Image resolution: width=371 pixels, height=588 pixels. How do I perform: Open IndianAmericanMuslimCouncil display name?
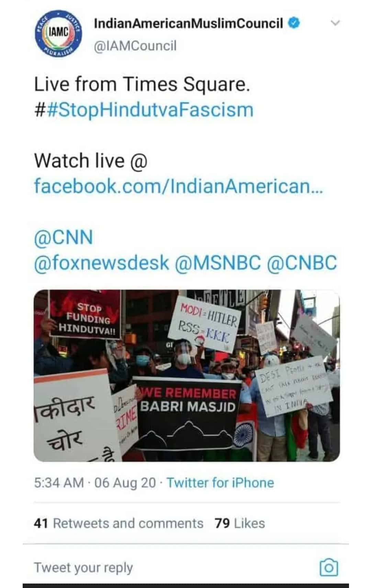[189, 24]
